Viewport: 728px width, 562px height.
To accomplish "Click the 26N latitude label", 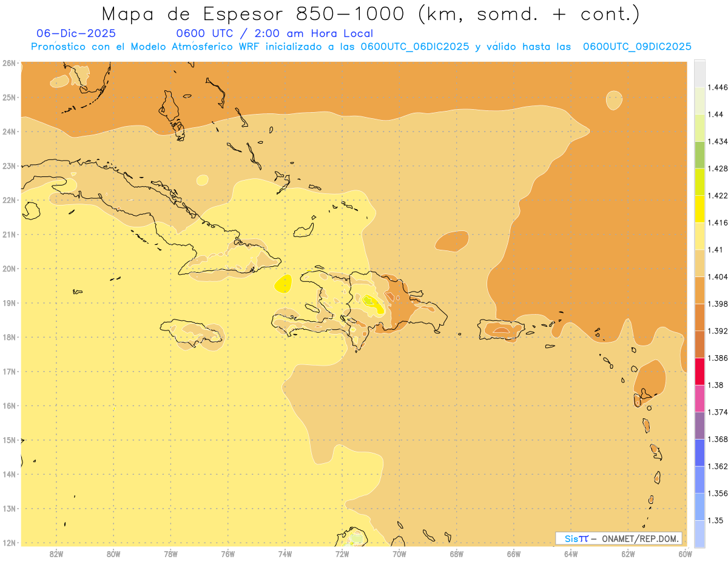I will pos(8,63).
